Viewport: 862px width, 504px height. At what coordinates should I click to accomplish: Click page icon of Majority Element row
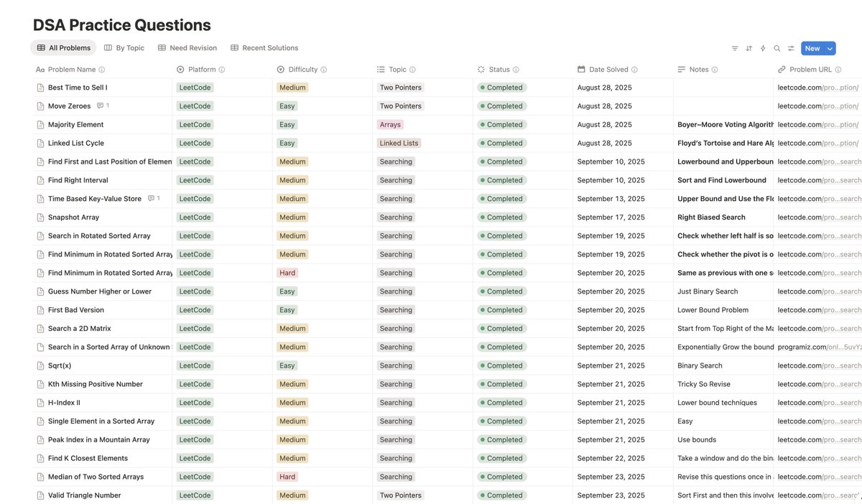[40, 124]
